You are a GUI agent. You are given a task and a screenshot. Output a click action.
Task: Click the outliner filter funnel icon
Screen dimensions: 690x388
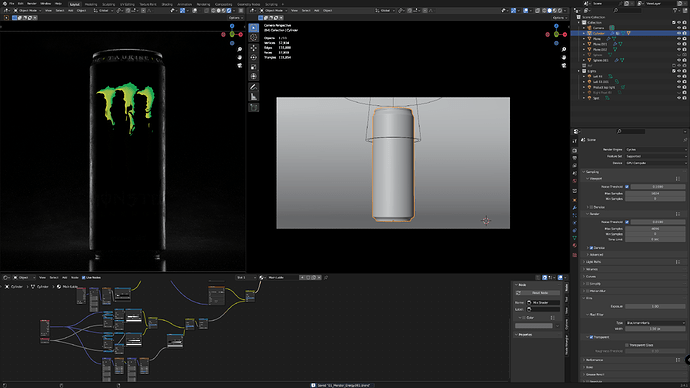(x=675, y=10)
